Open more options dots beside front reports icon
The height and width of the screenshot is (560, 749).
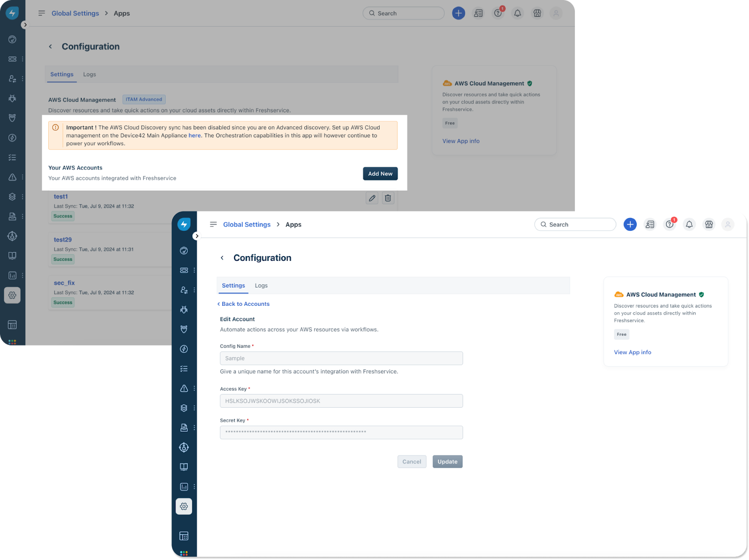(x=194, y=486)
